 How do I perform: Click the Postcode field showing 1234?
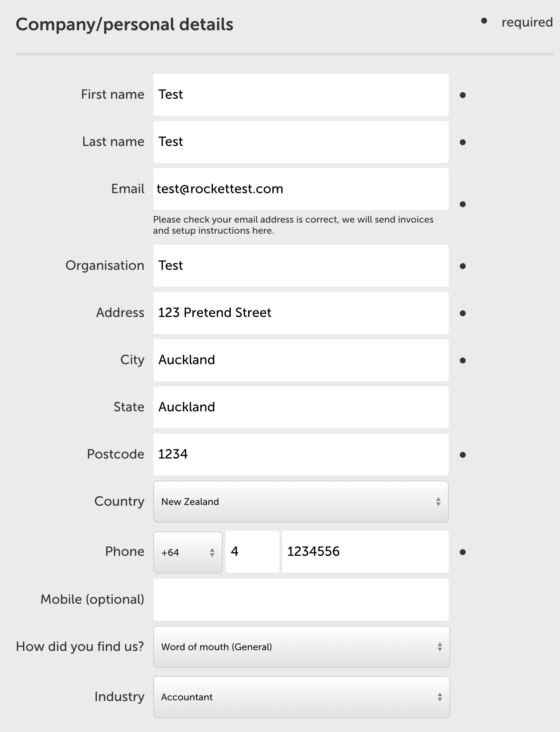coord(301,454)
